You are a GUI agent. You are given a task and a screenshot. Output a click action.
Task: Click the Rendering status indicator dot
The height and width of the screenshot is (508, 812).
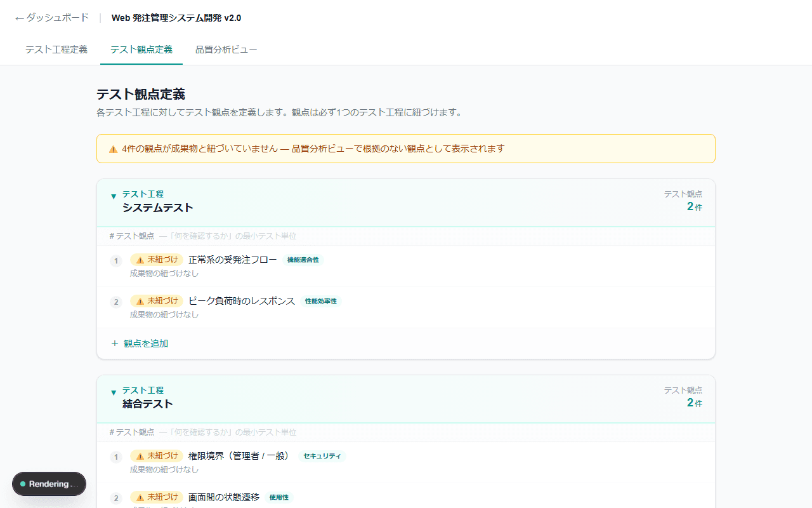pyautogui.click(x=22, y=484)
